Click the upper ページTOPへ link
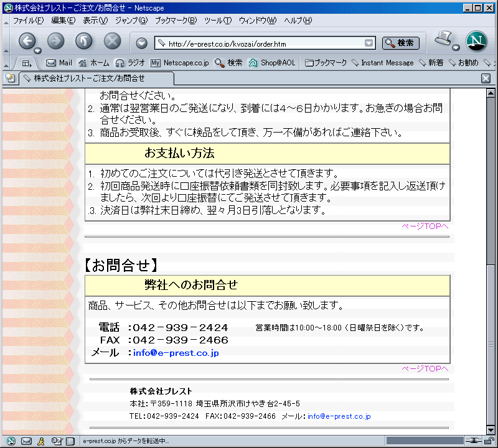The image size is (498, 448). (425, 226)
